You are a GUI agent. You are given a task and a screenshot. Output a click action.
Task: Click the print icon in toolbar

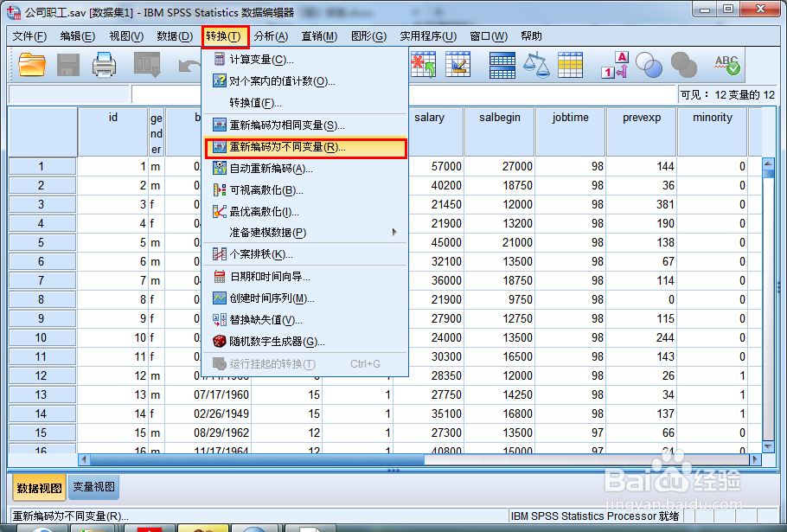click(x=105, y=65)
